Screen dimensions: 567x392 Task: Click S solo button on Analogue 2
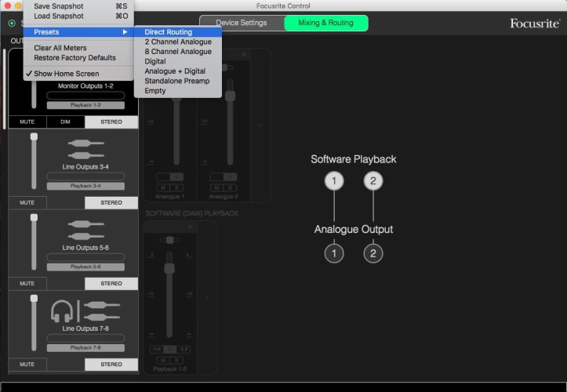(x=230, y=187)
